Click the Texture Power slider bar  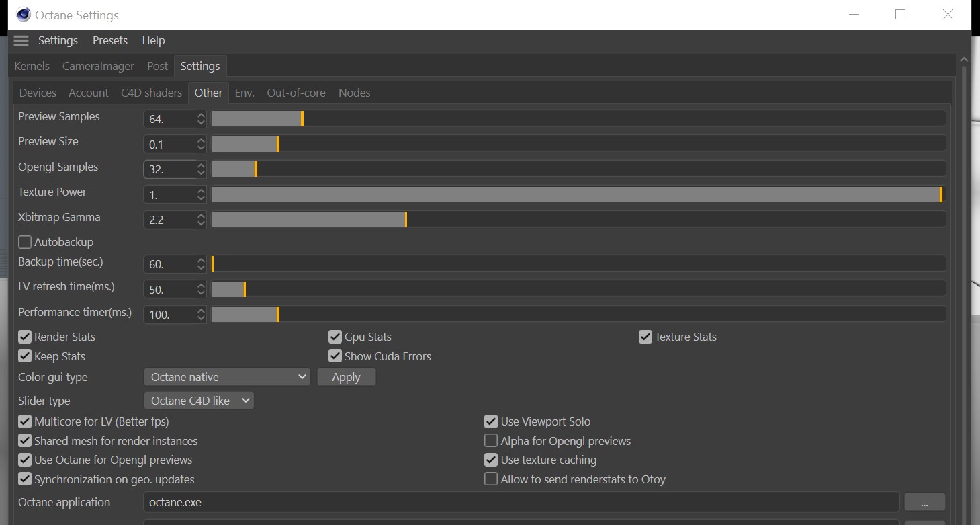(578, 194)
